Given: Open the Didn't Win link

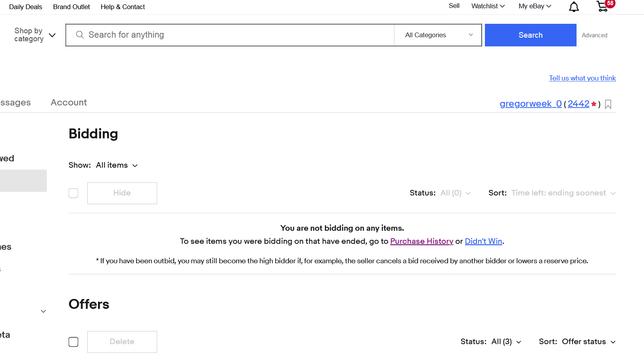Looking at the screenshot, I should tap(483, 241).
